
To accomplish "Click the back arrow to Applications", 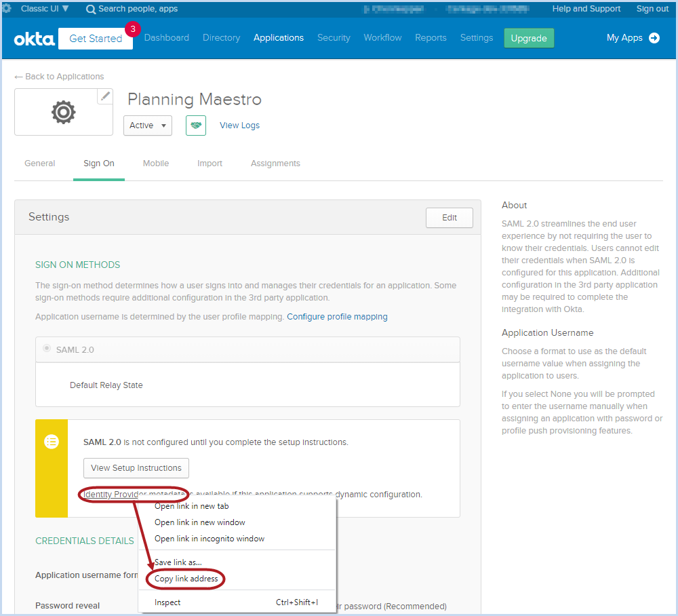I will [x=18, y=77].
